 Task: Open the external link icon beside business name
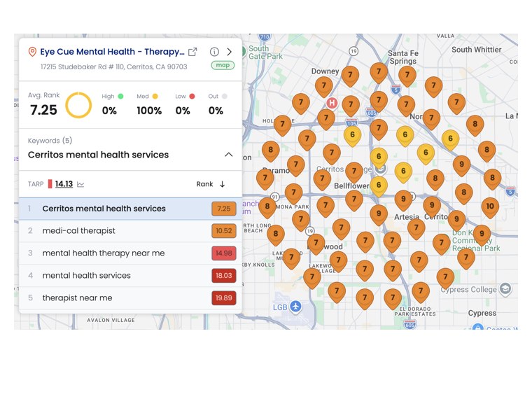click(192, 52)
